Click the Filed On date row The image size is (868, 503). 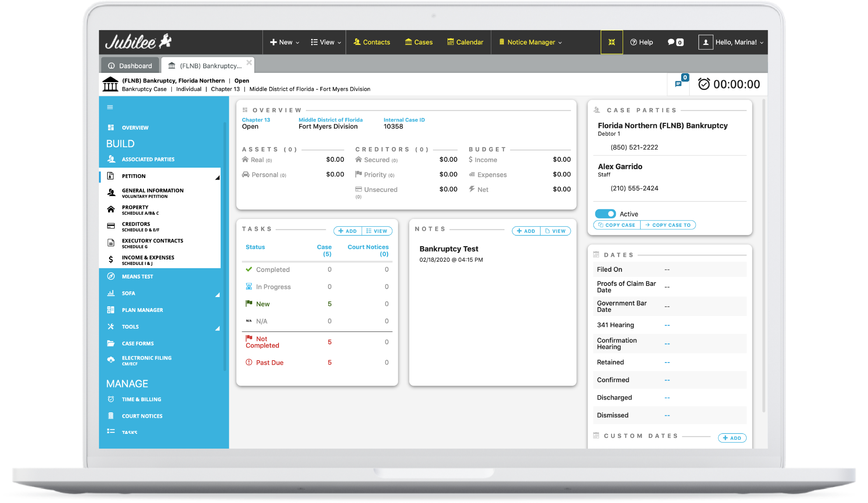tap(670, 269)
